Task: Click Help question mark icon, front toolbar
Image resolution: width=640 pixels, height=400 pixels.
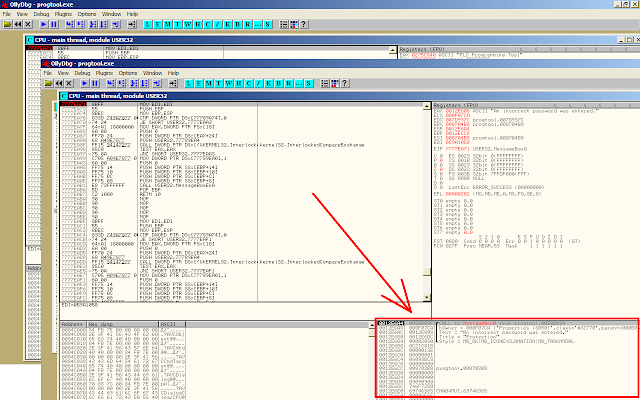Action: pyautogui.click(x=345, y=83)
